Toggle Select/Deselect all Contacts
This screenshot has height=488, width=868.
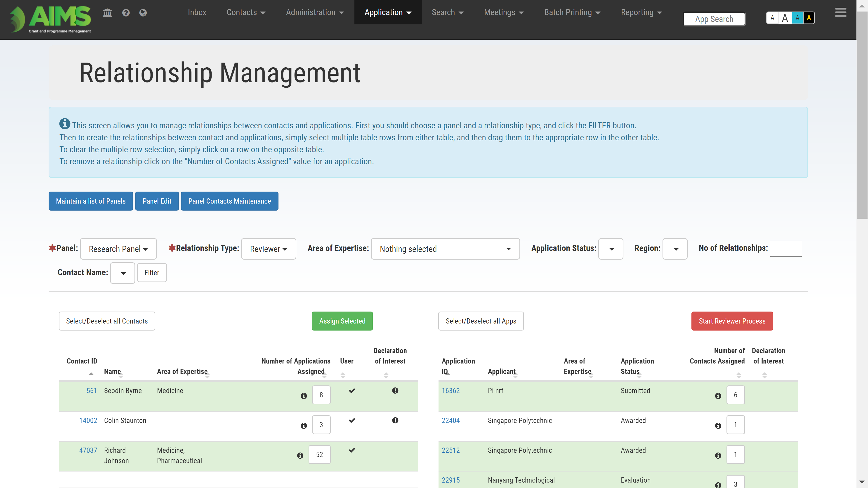click(x=107, y=321)
